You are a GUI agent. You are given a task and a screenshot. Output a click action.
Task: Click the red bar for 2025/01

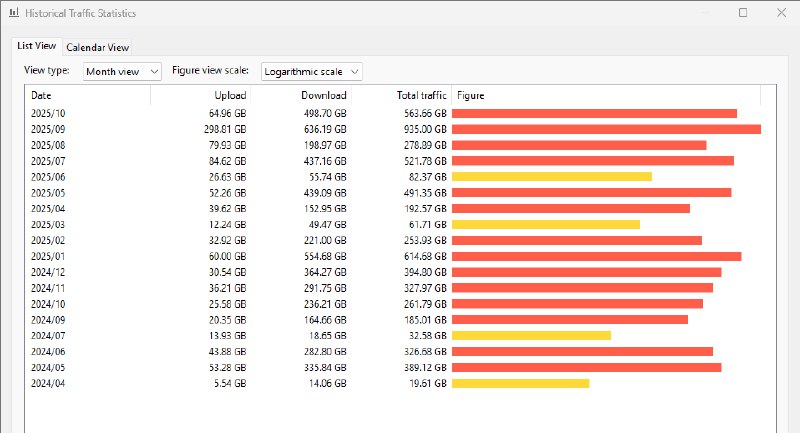(596, 256)
